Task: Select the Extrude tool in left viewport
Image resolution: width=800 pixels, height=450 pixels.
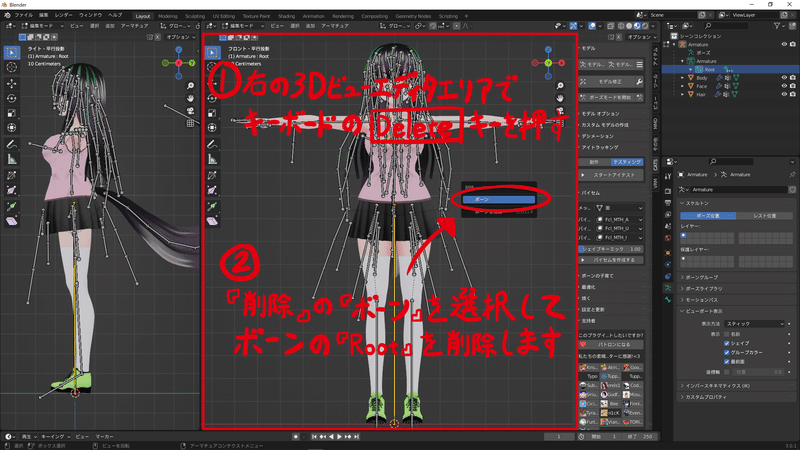Action: pos(12,206)
